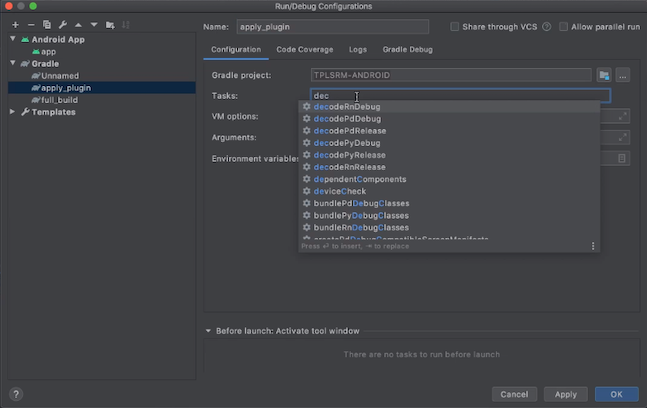Open the Gradle Debug tab
Image resolution: width=647 pixels, height=408 pixels.
407,49
